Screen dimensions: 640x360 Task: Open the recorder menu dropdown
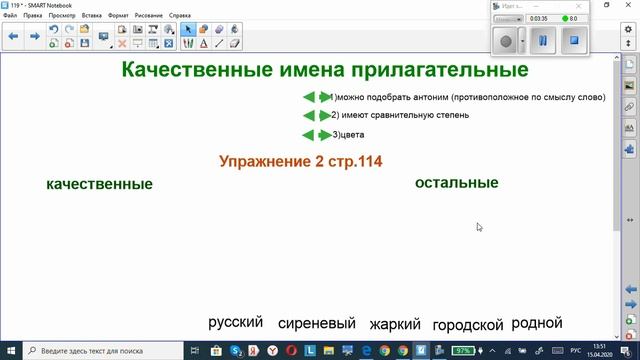(x=508, y=19)
